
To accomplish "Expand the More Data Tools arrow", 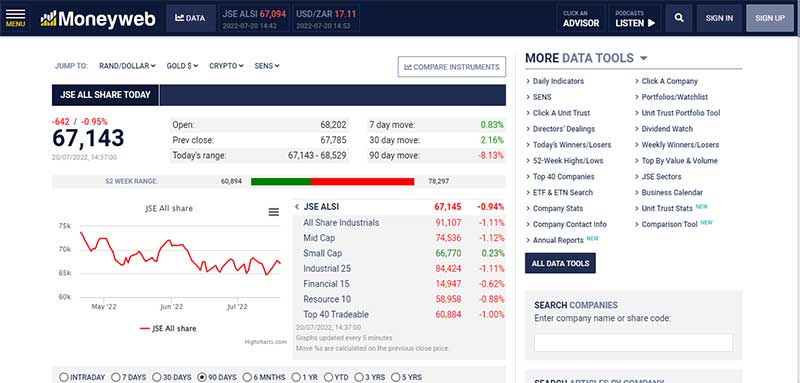I will (643, 58).
